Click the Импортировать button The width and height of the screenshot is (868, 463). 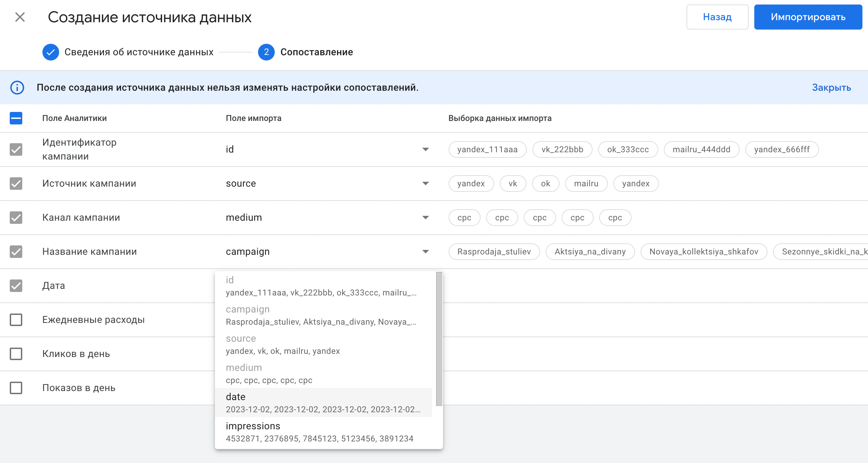[x=808, y=17]
